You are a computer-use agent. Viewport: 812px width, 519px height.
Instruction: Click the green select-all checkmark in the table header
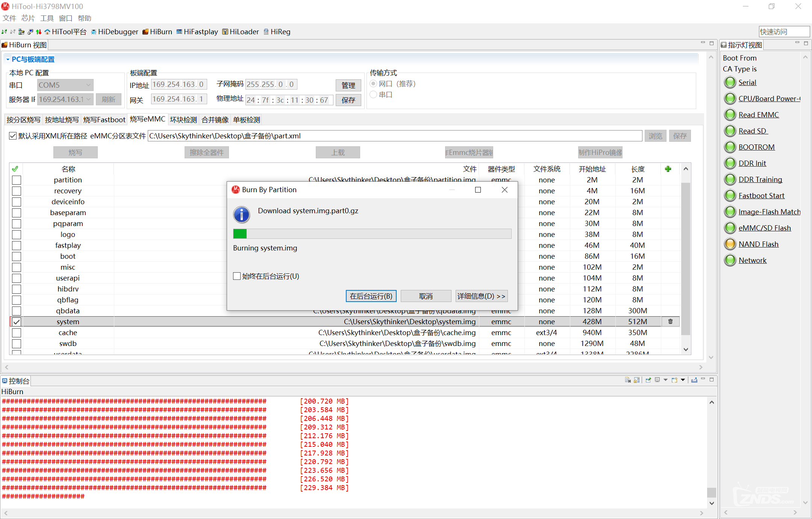pyautogui.click(x=15, y=169)
